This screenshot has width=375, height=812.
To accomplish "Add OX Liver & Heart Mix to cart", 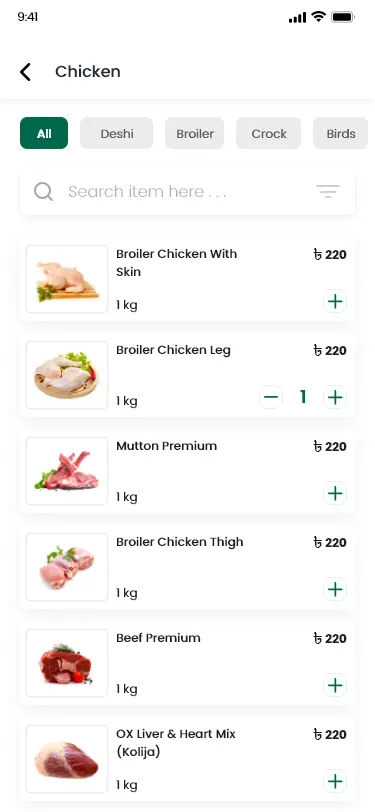I will point(335,781).
